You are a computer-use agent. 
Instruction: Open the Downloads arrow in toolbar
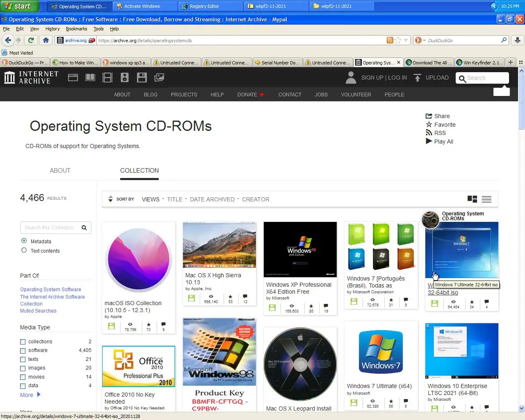(518, 40)
